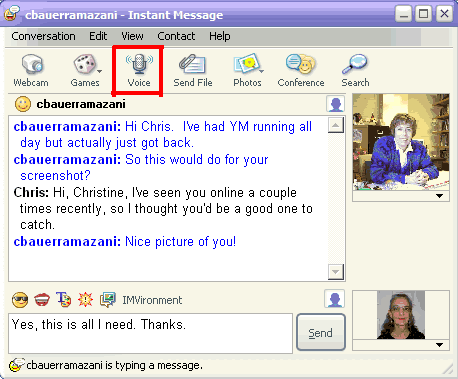458x379 pixels.
Task: Open the Games toolbar icon
Action: (84, 70)
